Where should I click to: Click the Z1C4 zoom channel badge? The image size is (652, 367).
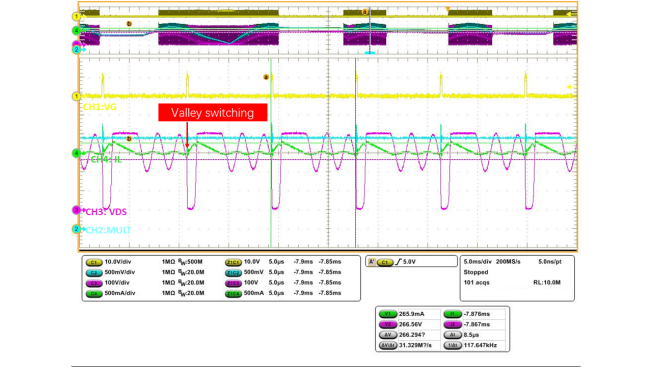pos(233,293)
